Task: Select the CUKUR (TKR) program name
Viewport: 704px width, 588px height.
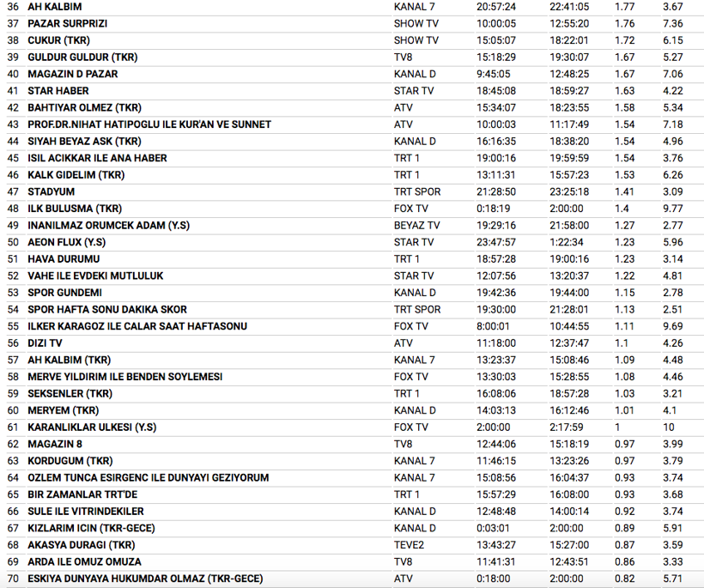Action: point(58,40)
